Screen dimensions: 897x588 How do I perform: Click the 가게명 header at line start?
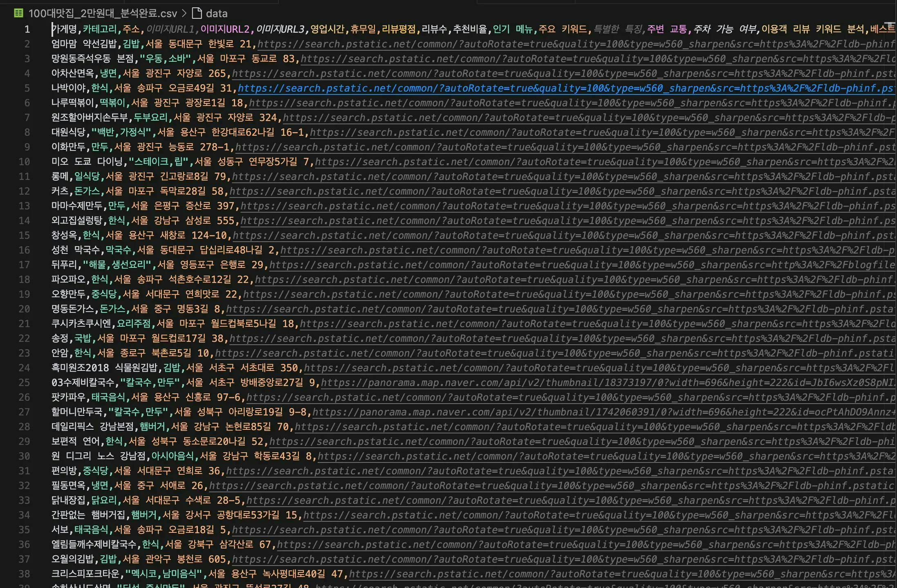coord(65,29)
